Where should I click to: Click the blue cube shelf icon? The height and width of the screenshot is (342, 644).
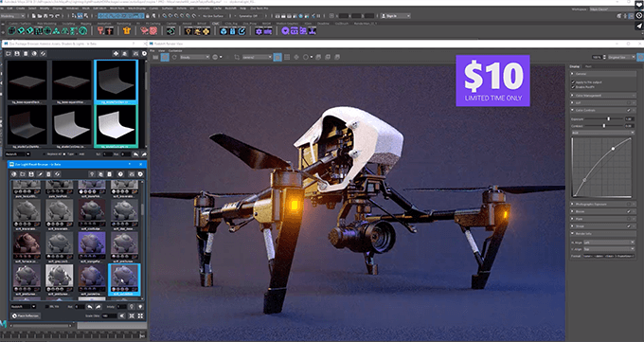[224, 31]
